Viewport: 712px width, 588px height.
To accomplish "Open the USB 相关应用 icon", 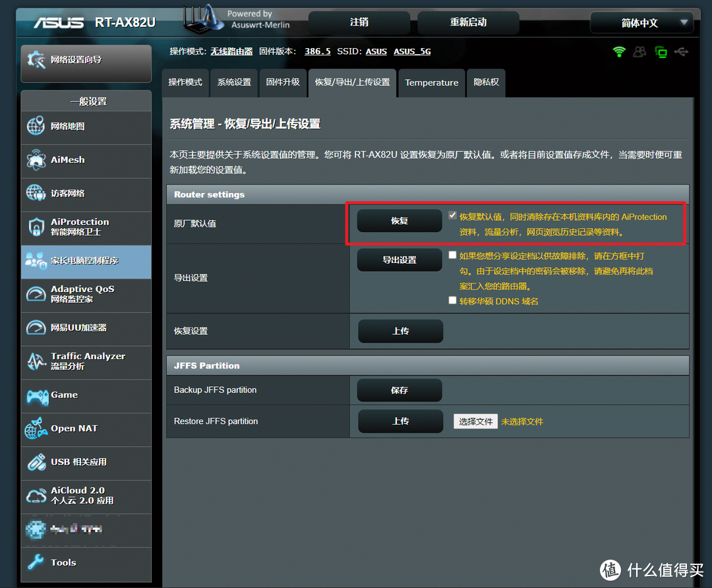I will point(36,462).
